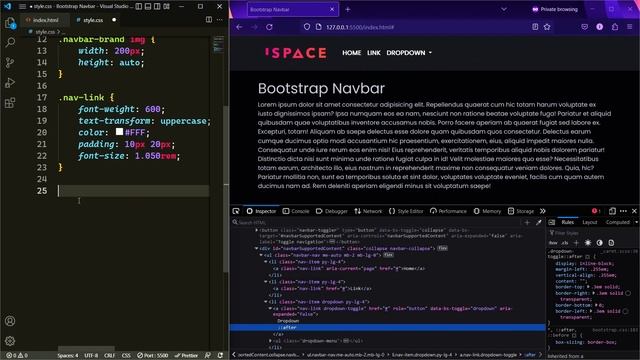Open the Firefox Extensions puzzle icon
640x360 pixels.
[615, 27]
